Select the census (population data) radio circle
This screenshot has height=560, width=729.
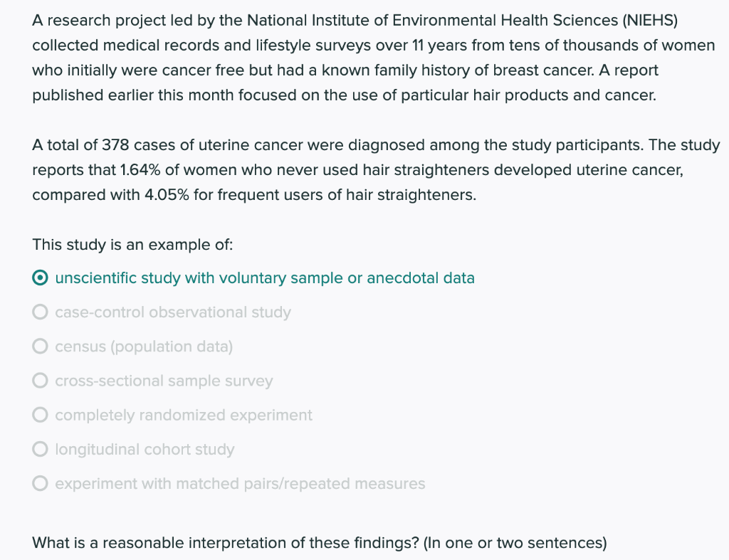(x=41, y=347)
